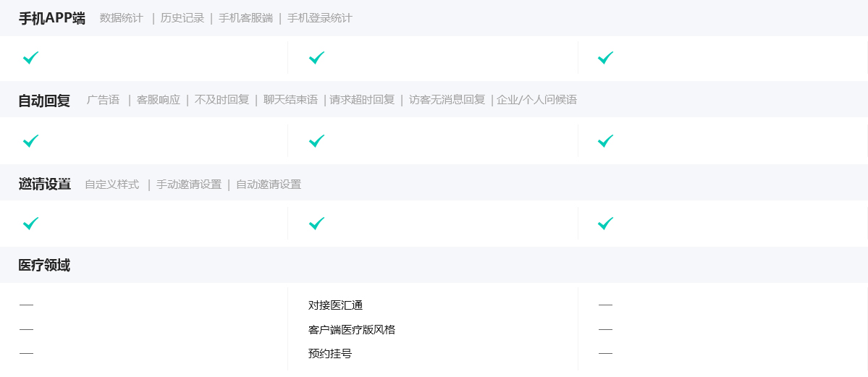Viewport: 868px width, 377px height.
Task: Click the third-column checkmark under 手机APP端
Action: (x=605, y=58)
